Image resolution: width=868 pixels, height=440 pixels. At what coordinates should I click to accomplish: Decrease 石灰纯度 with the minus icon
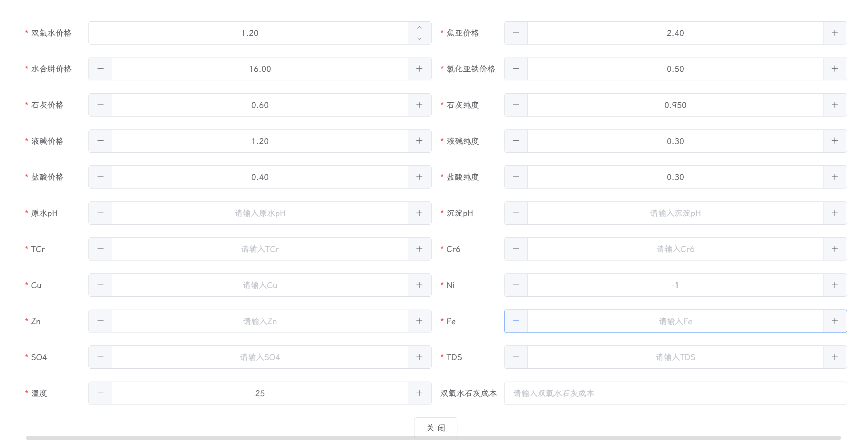point(516,105)
